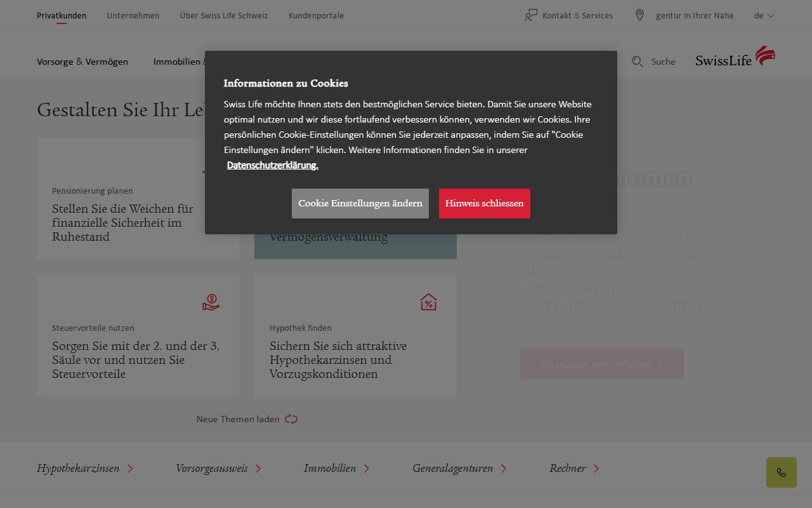This screenshot has height=508, width=812.
Task: Click the bottom Immobilien quick link
Action: click(x=330, y=468)
